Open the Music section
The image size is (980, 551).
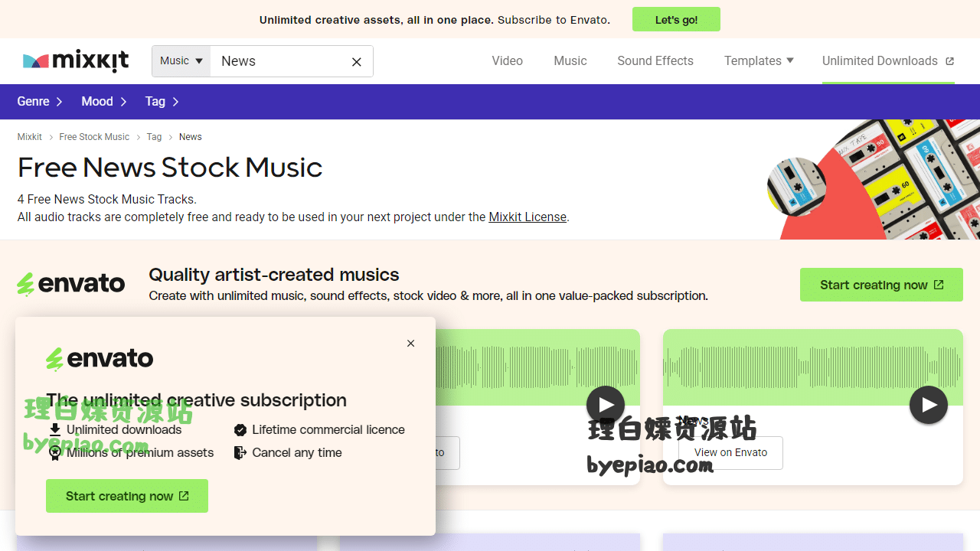(x=570, y=61)
